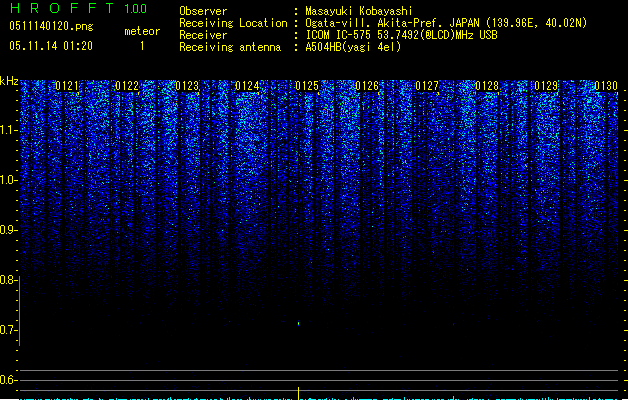Click time marker 0124
Viewport: 629px width, 400px height.
click(x=247, y=86)
